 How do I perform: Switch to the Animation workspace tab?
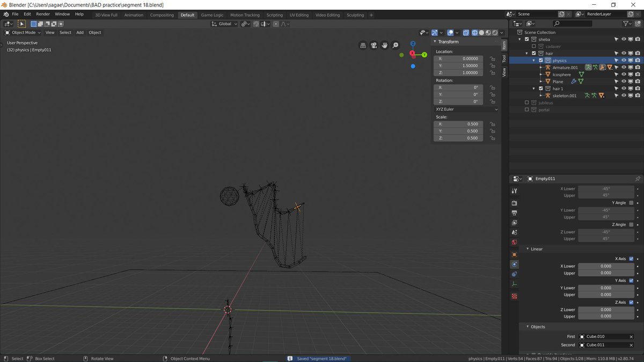(x=134, y=15)
